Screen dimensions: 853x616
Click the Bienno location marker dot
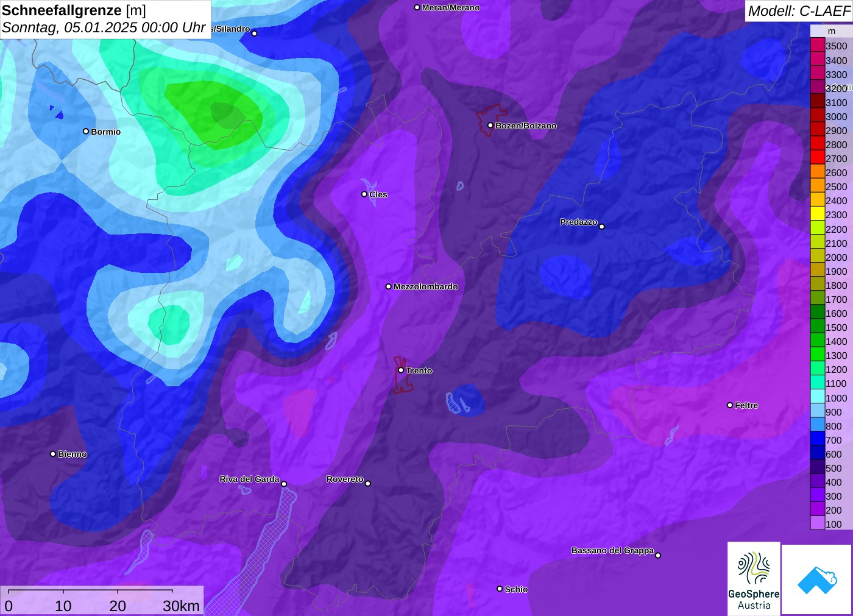(53, 454)
